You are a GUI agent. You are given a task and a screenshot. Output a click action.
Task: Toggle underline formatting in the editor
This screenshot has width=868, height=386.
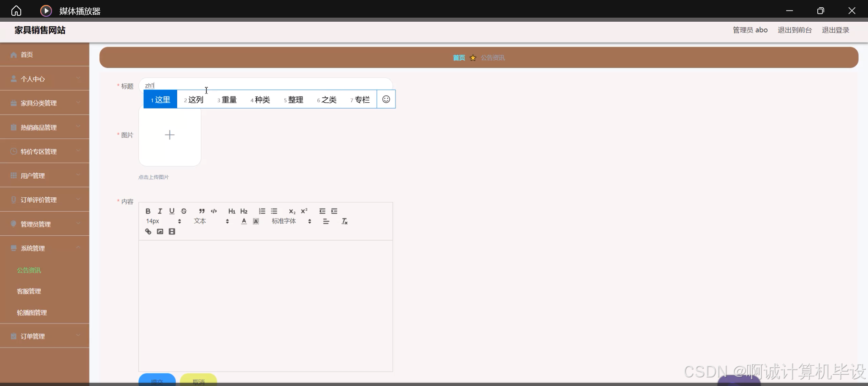[x=172, y=211]
